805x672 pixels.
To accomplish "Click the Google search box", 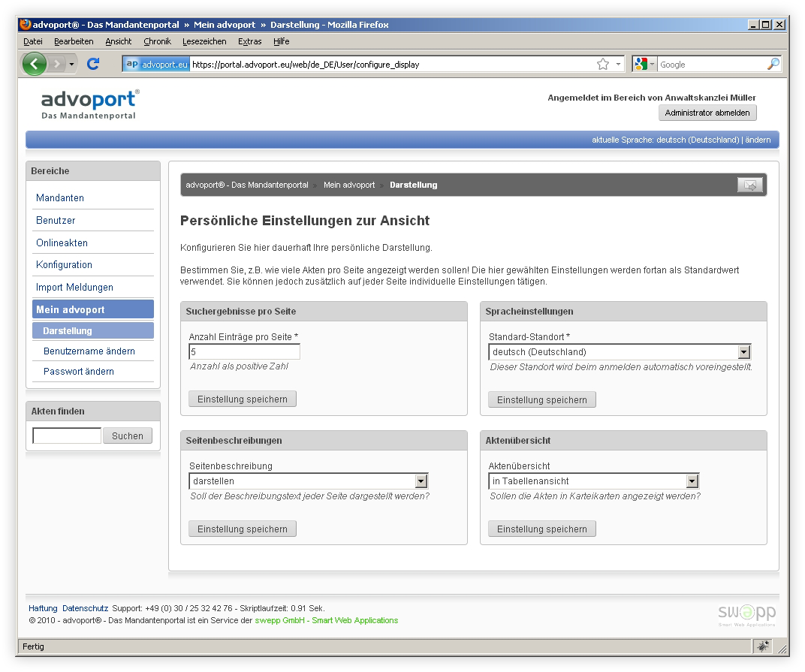I will (x=712, y=64).
